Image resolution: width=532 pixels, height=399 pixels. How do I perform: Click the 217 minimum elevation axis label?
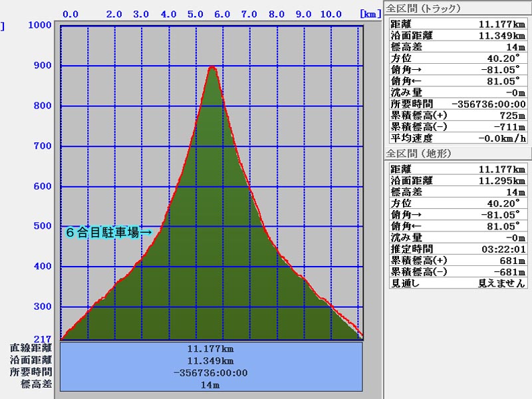(42, 339)
